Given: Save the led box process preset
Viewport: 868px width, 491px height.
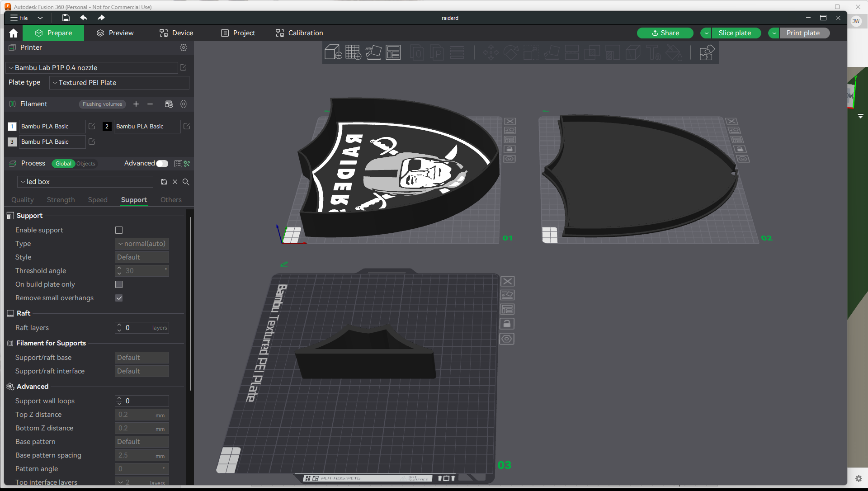Looking at the screenshot, I should click(x=164, y=182).
